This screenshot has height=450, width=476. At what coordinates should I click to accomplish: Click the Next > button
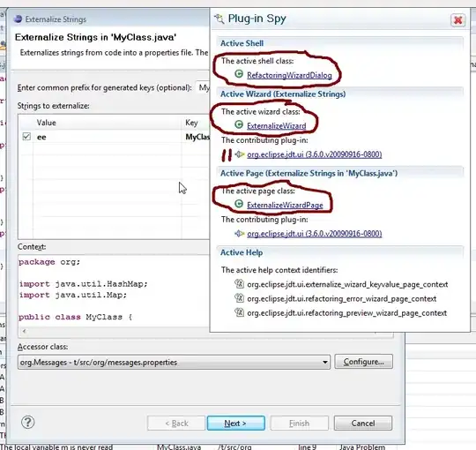[x=236, y=423]
